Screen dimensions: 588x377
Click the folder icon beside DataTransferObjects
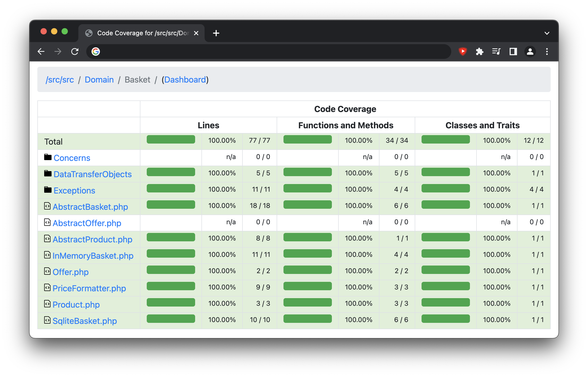click(x=48, y=173)
